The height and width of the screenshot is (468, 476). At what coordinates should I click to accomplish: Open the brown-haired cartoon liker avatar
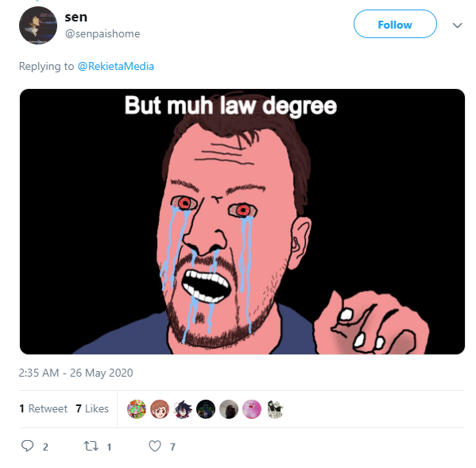[160, 409]
